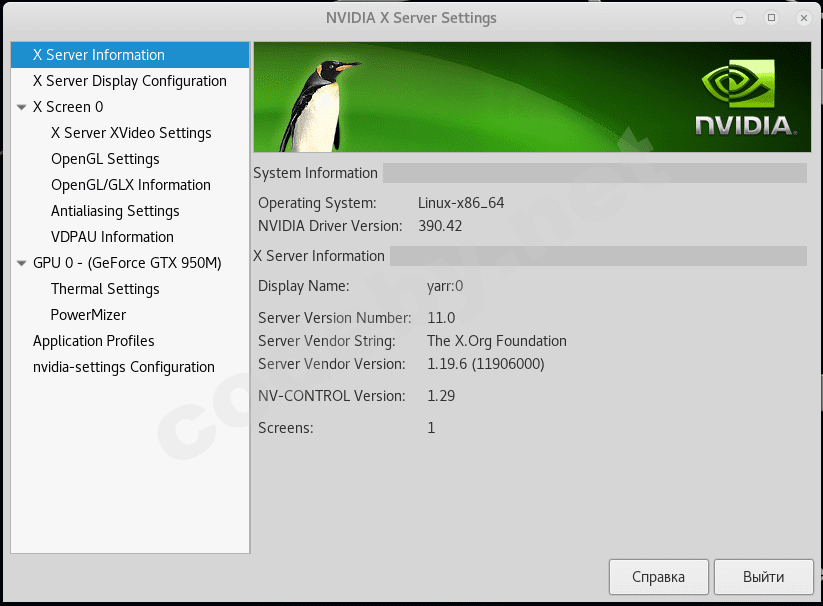Open Thermal Settings page
This screenshot has width=823, height=606.
pyautogui.click(x=105, y=289)
